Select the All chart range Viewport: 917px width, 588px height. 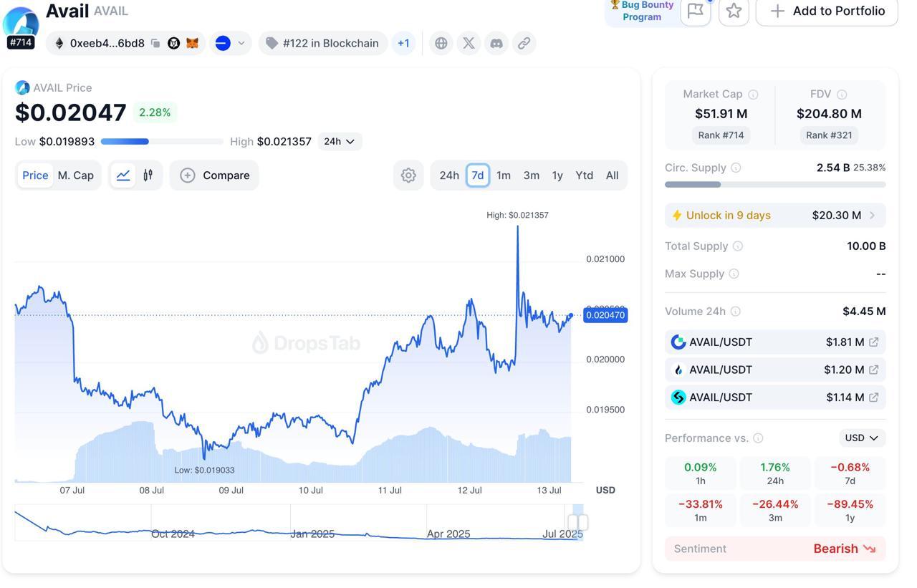(612, 175)
